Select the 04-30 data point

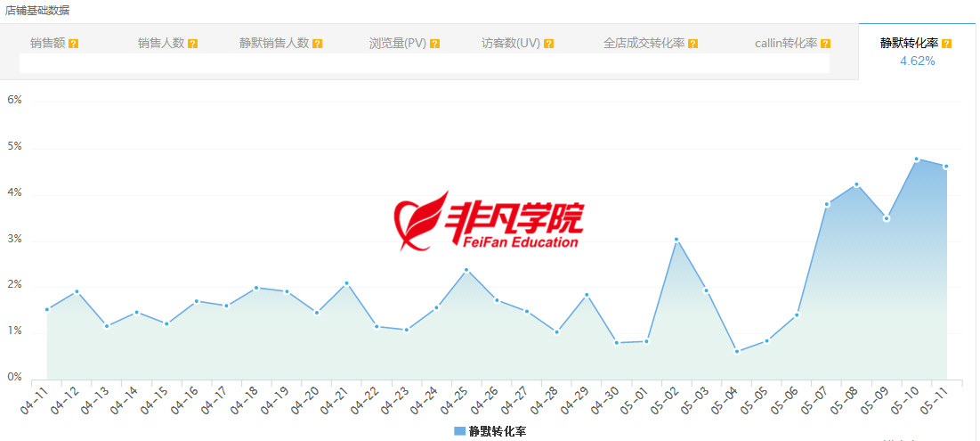[x=616, y=343]
